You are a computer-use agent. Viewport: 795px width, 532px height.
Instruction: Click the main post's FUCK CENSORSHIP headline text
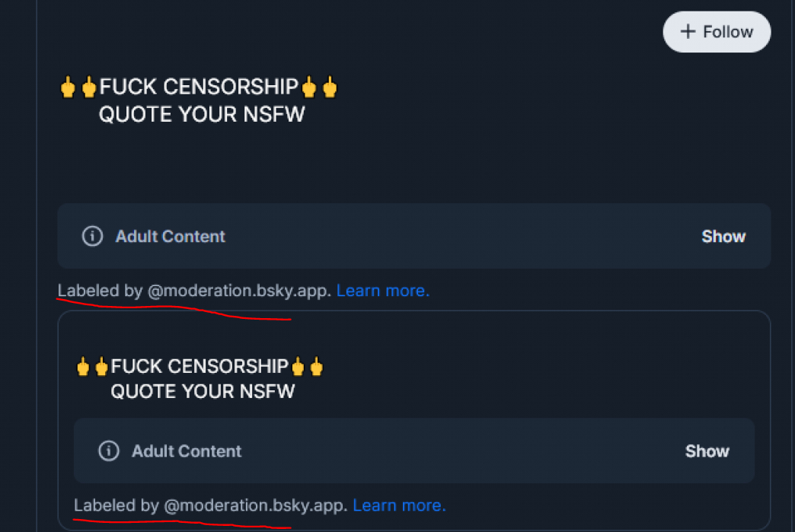point(199,88)
